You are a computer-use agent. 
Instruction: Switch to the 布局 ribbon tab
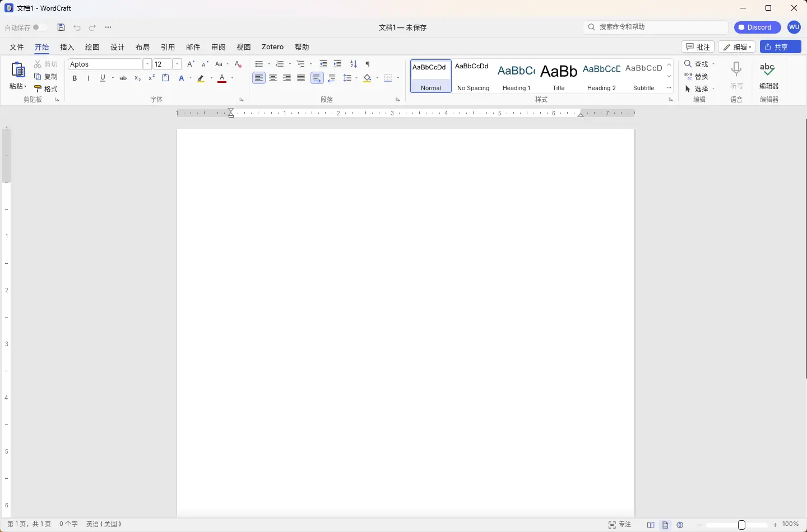pyautogui.click(x=143, y=47)
